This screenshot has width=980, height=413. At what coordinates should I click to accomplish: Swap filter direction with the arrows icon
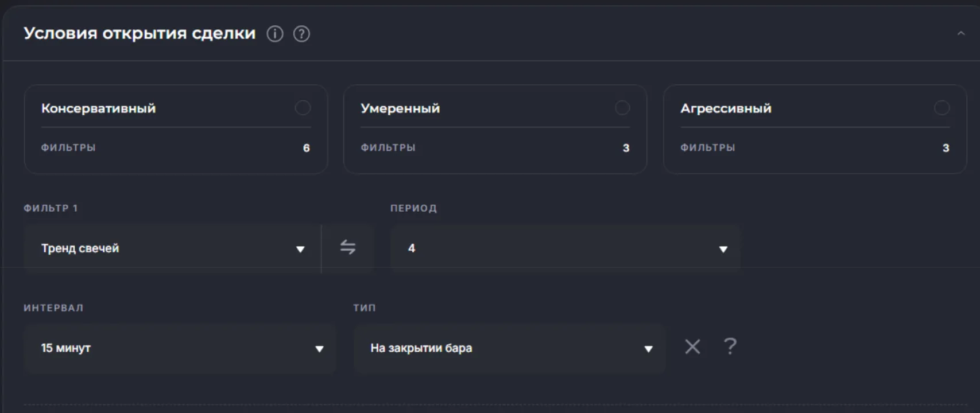(x=348, y=247)
